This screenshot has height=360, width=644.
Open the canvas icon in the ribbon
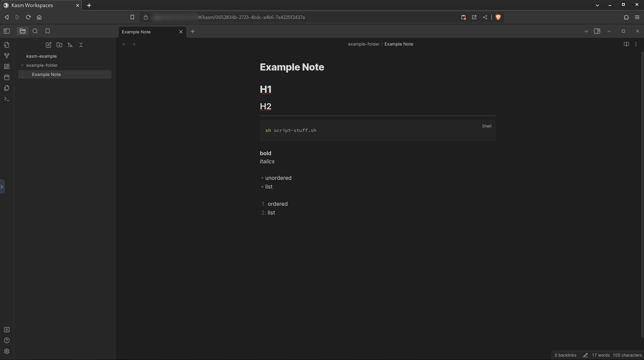pos(7,66)
